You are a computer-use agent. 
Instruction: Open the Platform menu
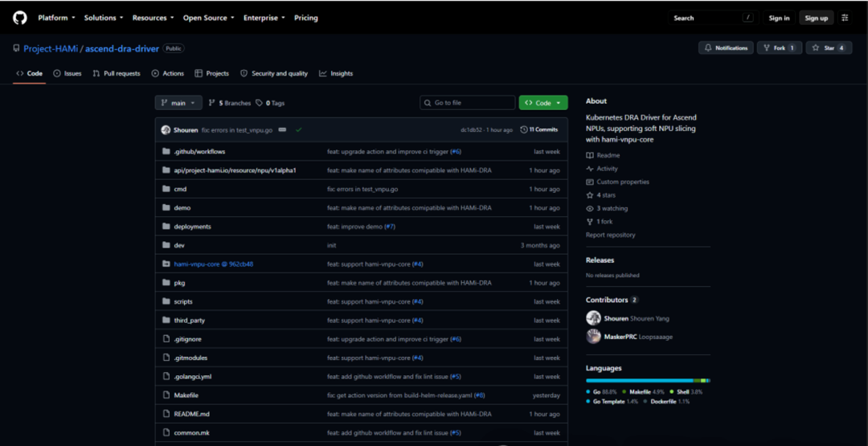click(x=56, y=18)
